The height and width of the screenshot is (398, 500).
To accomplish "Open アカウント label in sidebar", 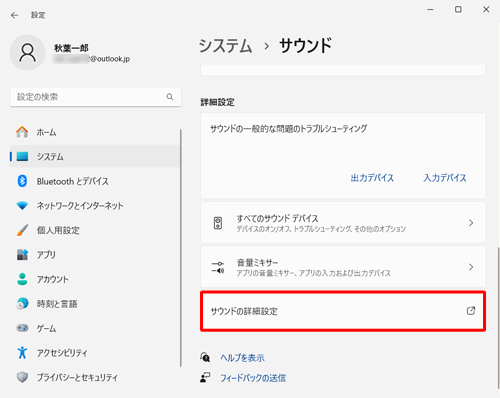I will 53,279.
